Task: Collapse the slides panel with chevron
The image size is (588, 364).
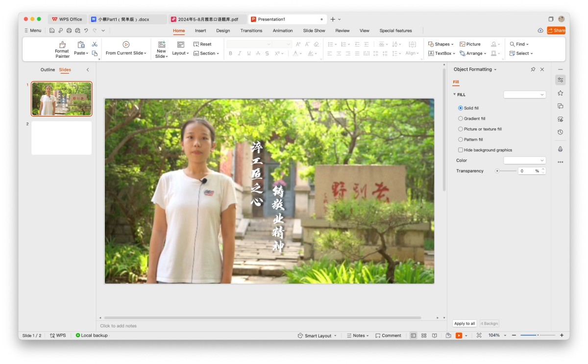Action: (x=88, y=70)
